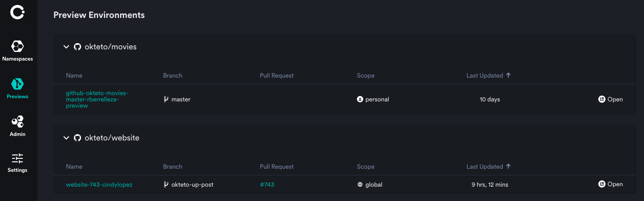Screen dimensions: 644x201
Task: Click the personal scope user icon
Action: point(360,99)
